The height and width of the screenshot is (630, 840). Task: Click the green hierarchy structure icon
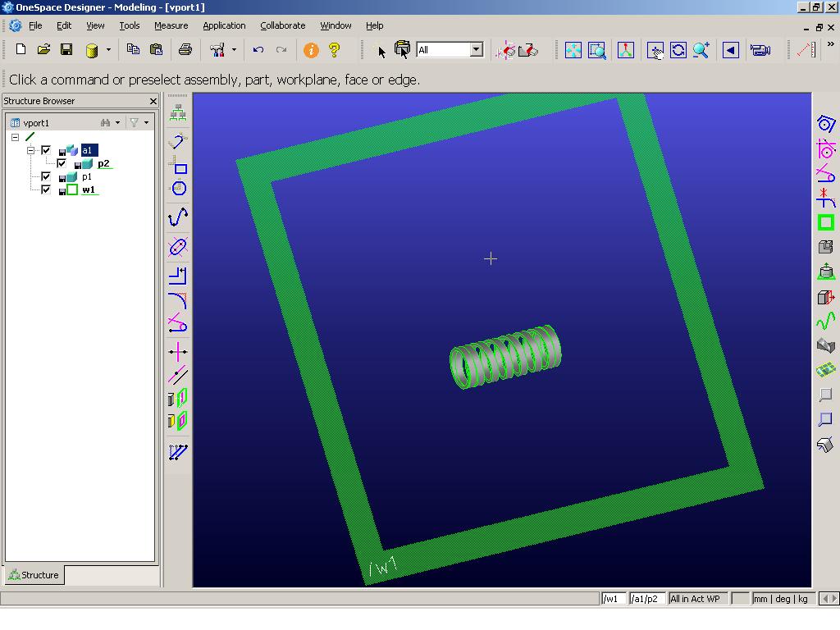point(178,113)
